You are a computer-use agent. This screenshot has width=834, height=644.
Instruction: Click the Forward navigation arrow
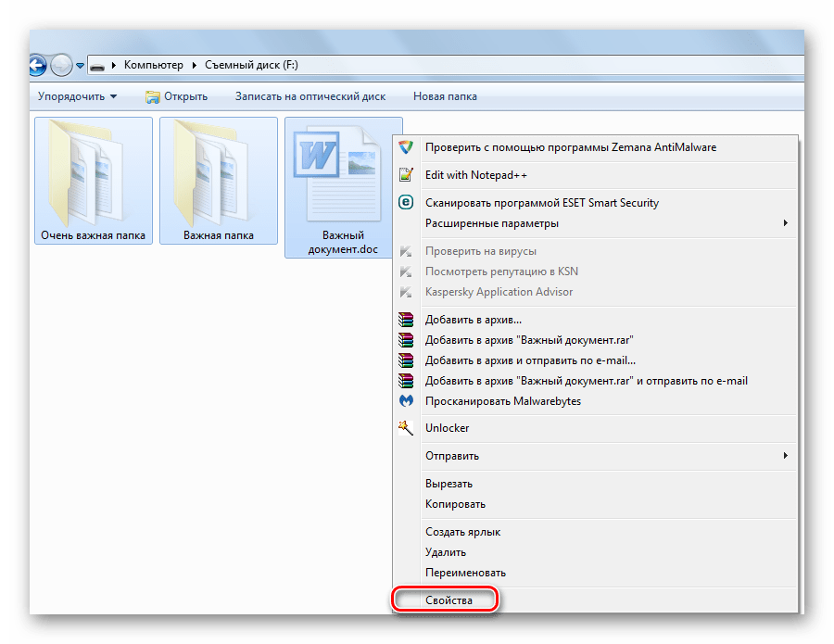(x=62, y=66)
